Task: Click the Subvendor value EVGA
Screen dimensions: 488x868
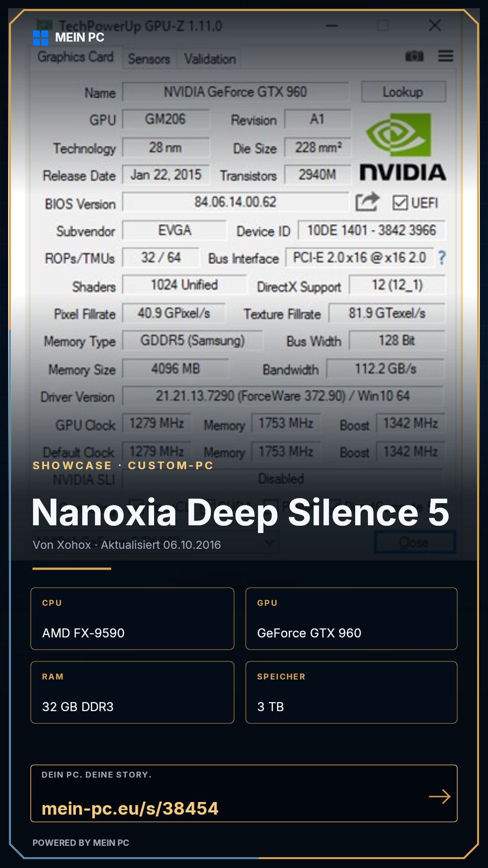Action: coord(174,231)
